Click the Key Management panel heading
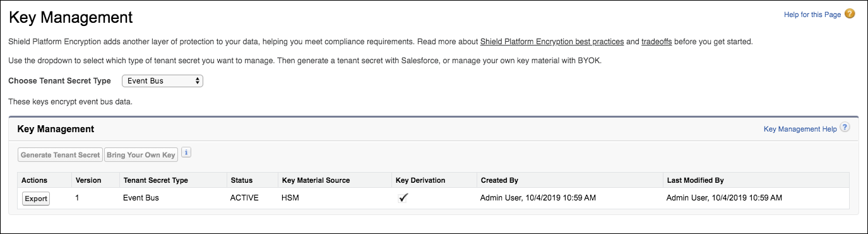This screenshot has width=868, height=234. pyautogui.click(x=56, y=129)
